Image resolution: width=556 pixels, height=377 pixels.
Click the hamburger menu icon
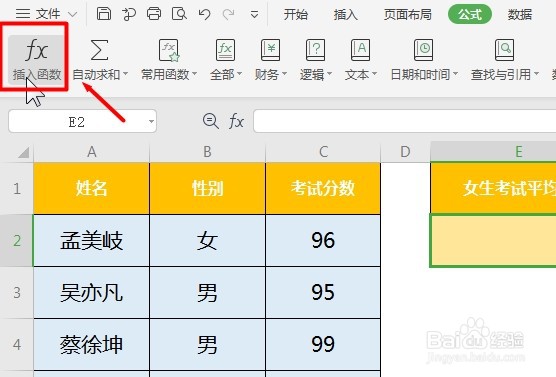23,14
